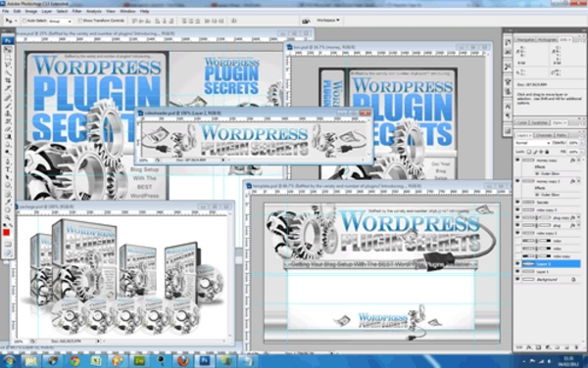Change screen mode at toolbox bottom
This screenshot has width=588, height=368.
pos(8,253)
